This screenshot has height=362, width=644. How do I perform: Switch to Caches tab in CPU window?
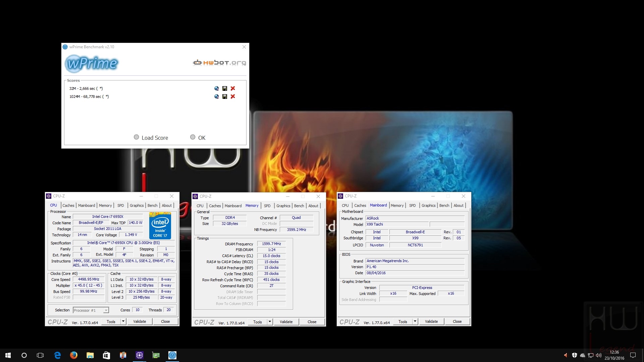coord(68,205)
